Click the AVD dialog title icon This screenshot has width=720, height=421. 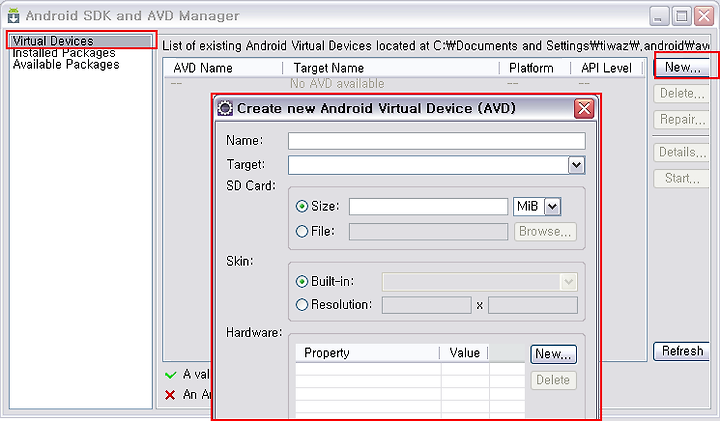pyautogui.click(x=225, y=108)
